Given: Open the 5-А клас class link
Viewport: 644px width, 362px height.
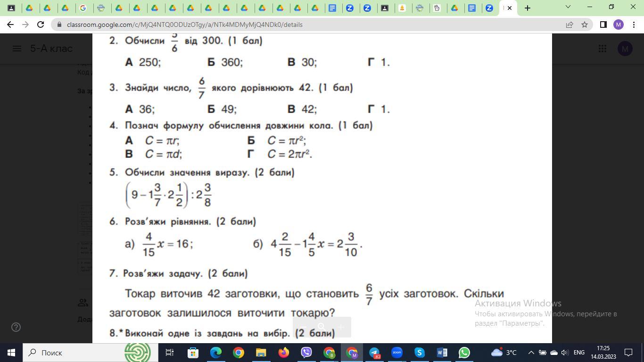Looking at the screenshot, I should 51,49.
